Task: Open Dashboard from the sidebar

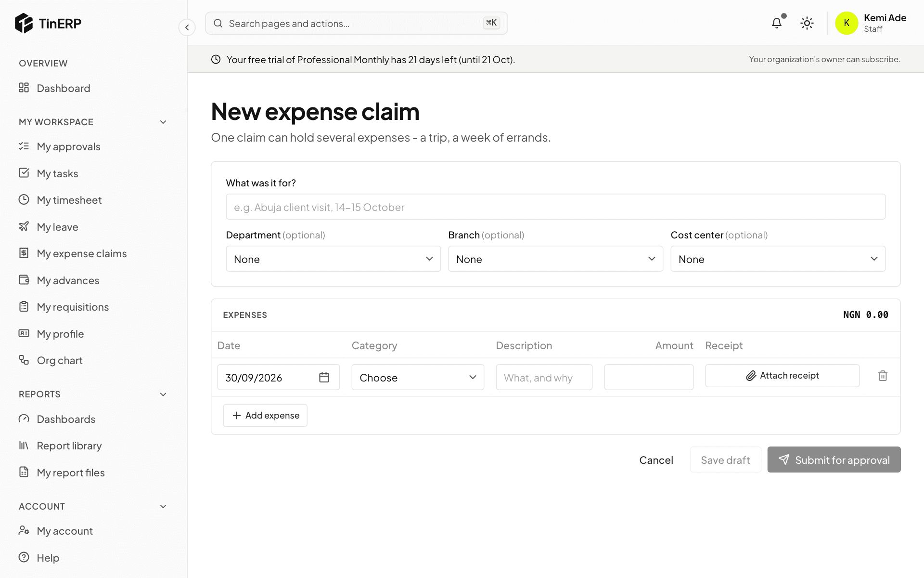Action: click(x=93, y=88)
